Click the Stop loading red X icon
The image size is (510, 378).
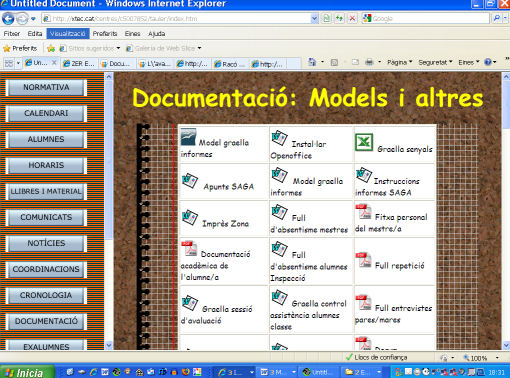(x=352, y=18)
